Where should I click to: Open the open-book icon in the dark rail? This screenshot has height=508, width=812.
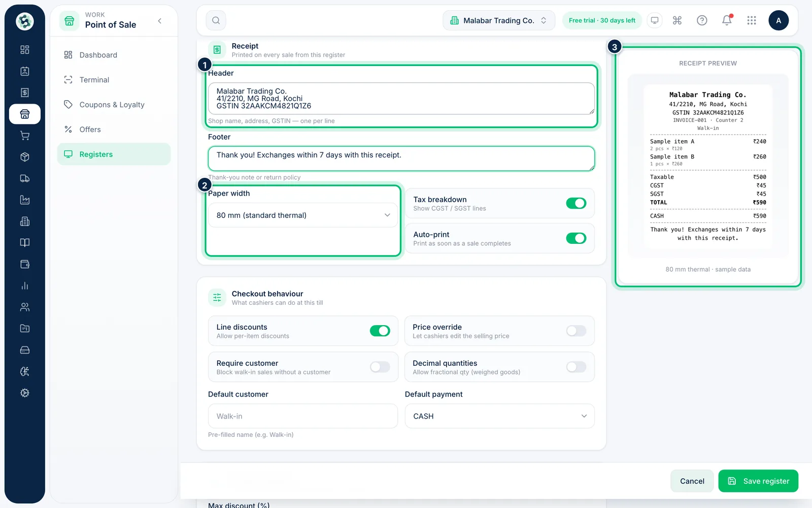tap(24, 243)
